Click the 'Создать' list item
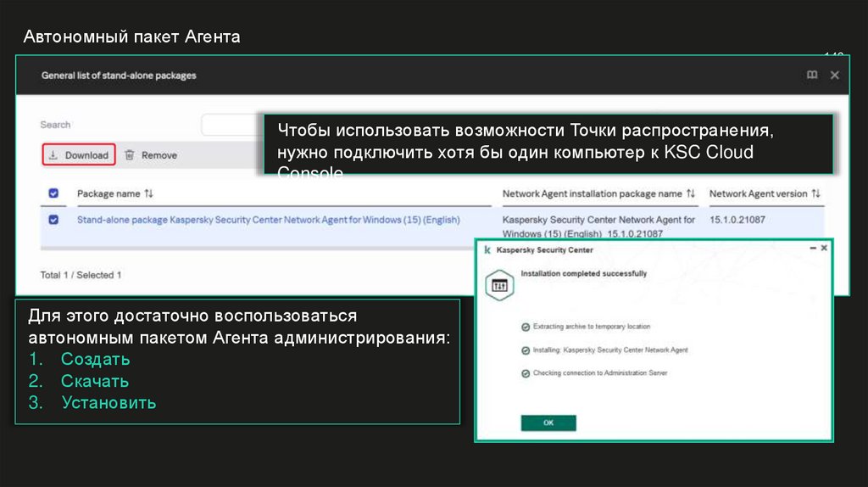This screenshot has height=487, width=868. tap(95, 359)
